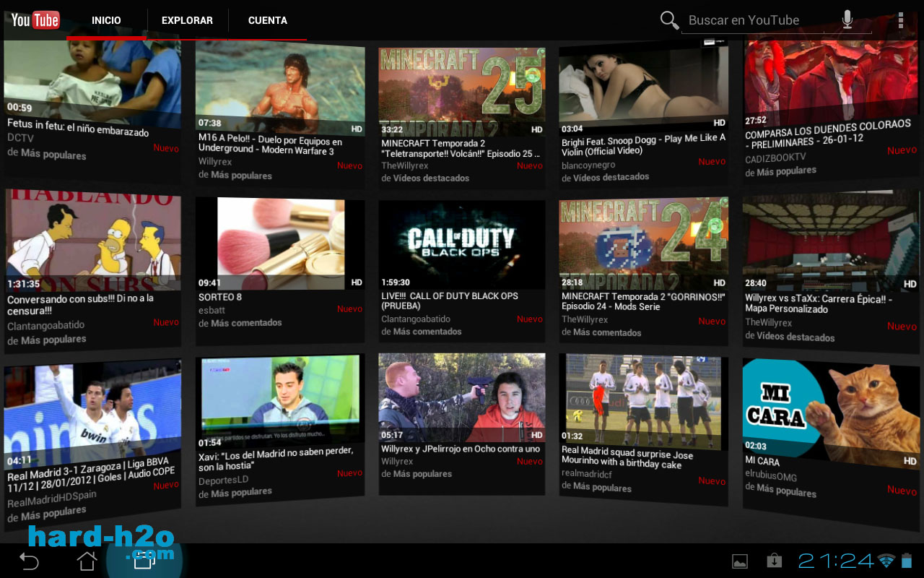Select the channel name elrubiusOMG
This screenshot has width=924, height=578.
click(772, 476)
